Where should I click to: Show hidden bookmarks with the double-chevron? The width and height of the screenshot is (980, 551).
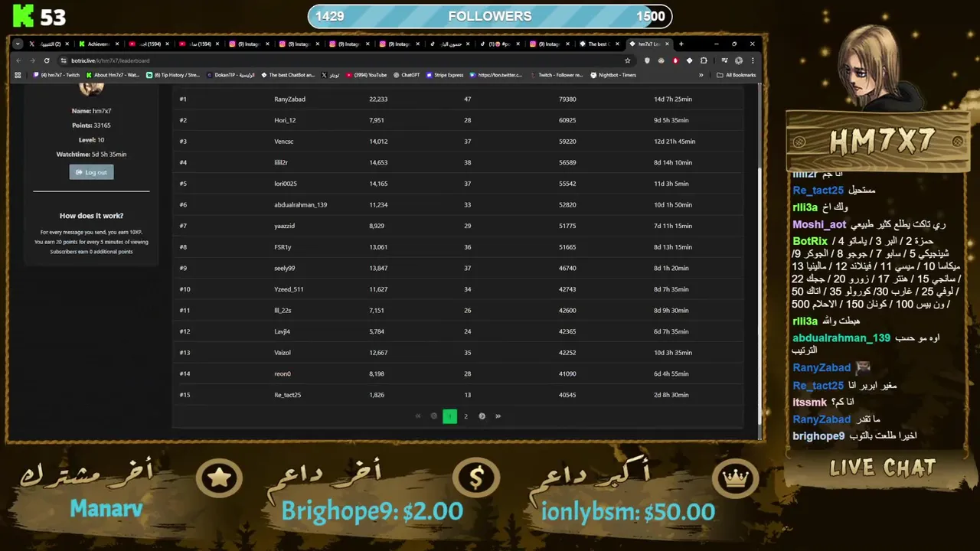(701, 75)
